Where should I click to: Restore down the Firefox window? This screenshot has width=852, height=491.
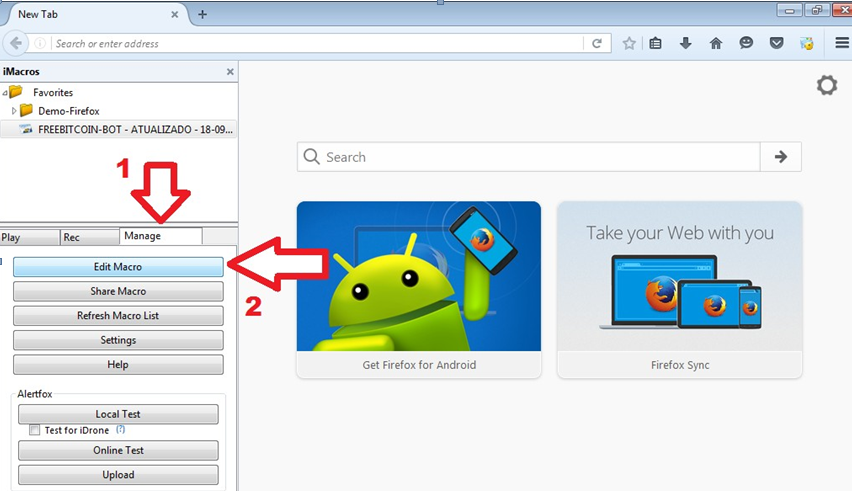(817, 10)
